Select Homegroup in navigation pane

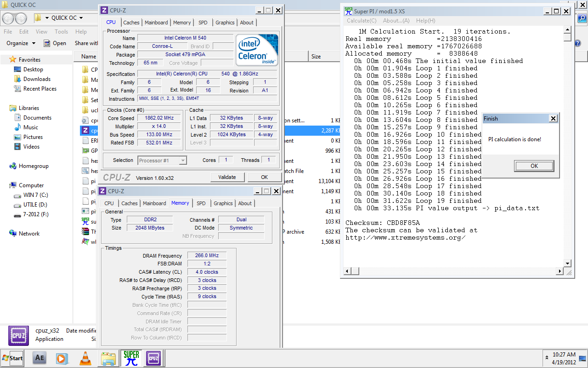coord(34,166)
